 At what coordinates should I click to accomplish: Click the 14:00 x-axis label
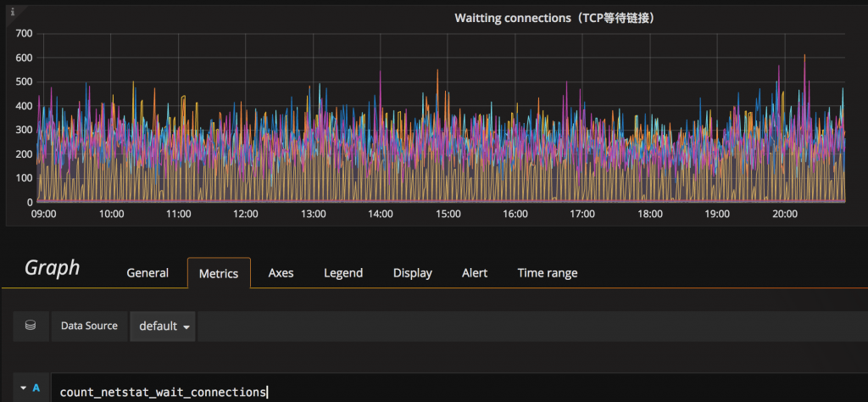tap(381, 214)
